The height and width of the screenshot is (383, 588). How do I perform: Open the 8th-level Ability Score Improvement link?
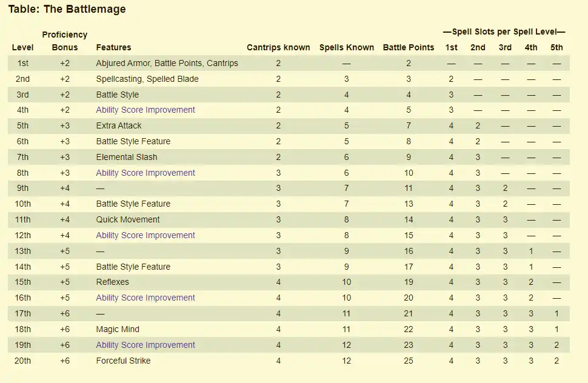pos(145,173)
